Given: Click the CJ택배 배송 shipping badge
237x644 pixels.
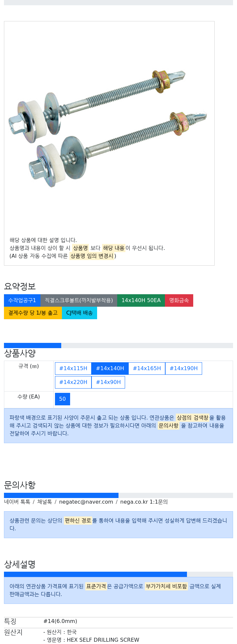Looking at the screenshot, I should (79, 313).
